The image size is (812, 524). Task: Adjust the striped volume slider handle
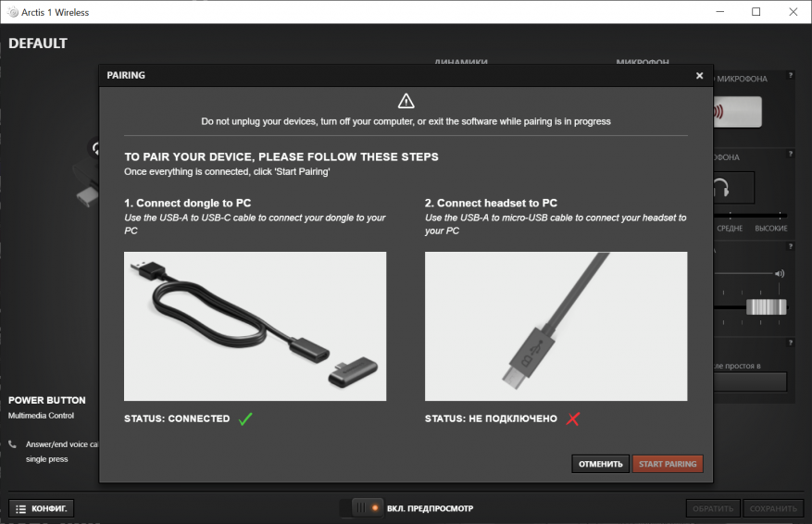click(x=766, y=307)
